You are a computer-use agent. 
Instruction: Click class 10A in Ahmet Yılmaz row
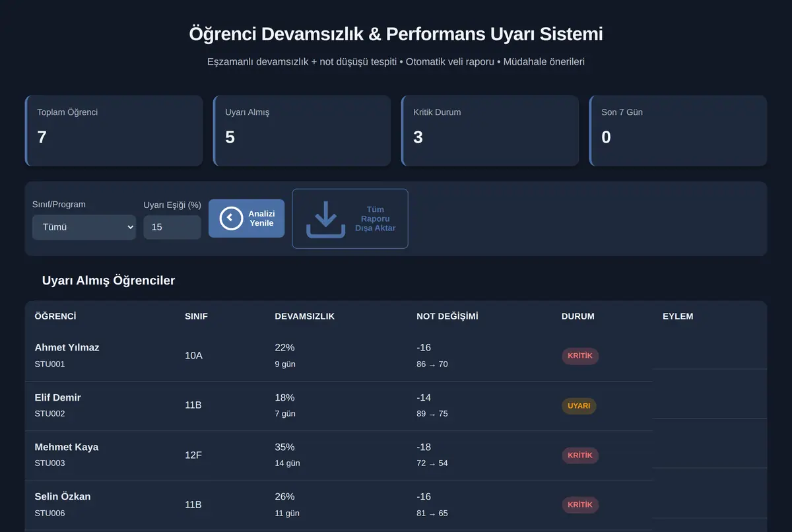[x=193, y=356]
